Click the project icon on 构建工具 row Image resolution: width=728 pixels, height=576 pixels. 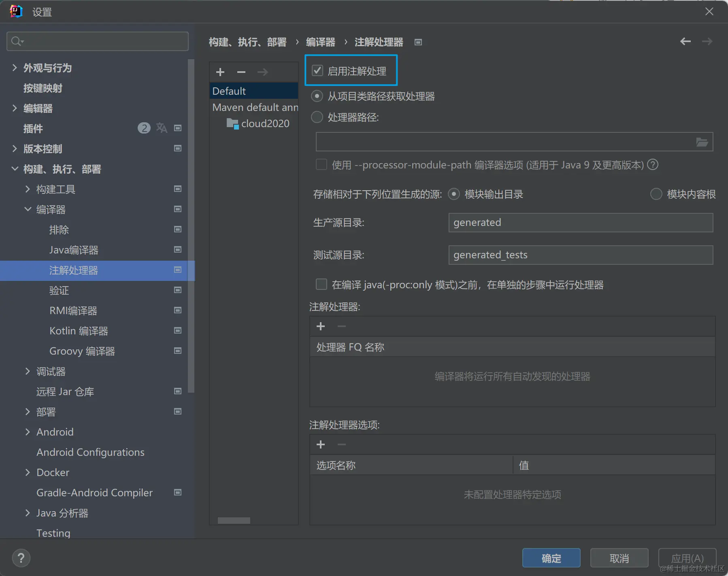177,189
